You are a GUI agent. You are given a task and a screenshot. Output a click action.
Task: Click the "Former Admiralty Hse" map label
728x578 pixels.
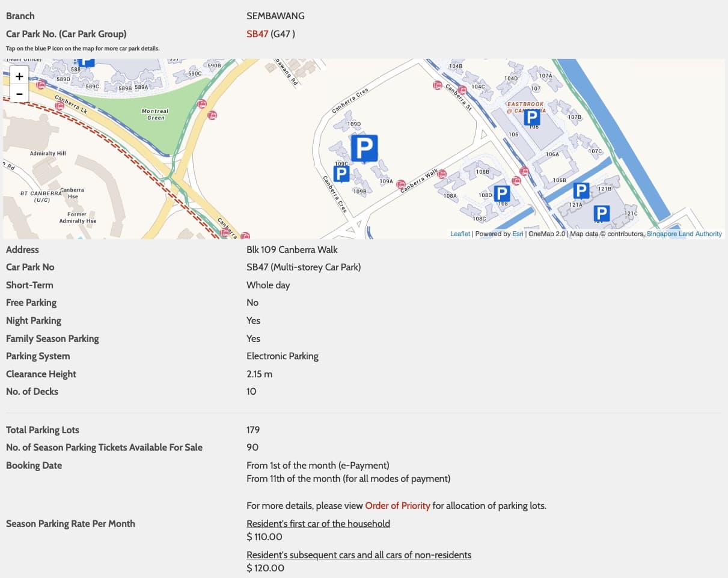(x=78, y=218)
